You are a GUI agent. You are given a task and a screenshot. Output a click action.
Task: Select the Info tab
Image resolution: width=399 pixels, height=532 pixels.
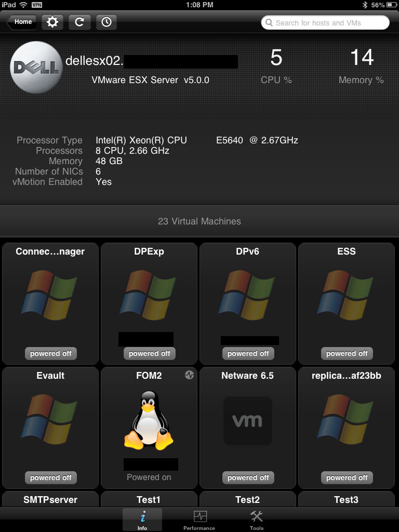point(142,520)
